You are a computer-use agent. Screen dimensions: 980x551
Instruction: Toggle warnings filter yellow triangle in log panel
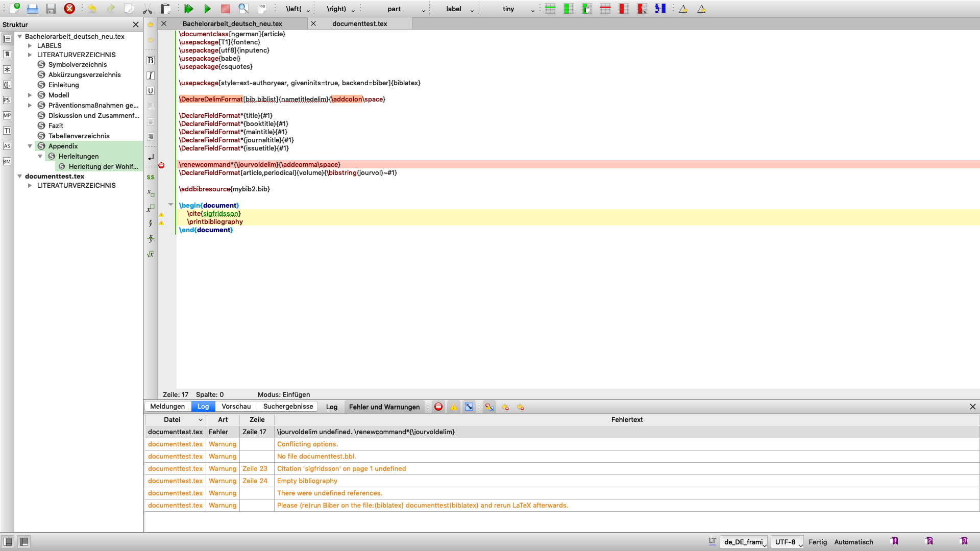tap(454, 407)
